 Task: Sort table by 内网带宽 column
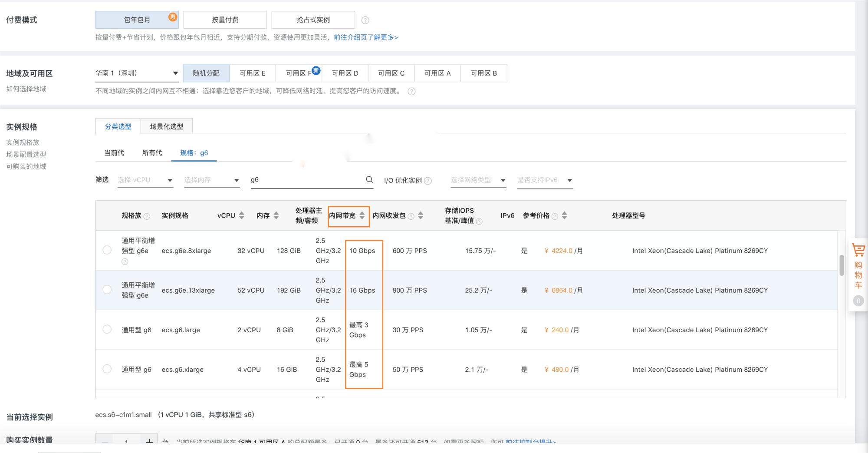(362, 215)
